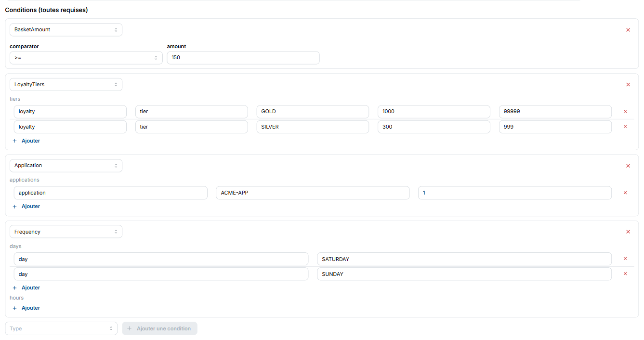Add a new day with Ajouter

tap(26, 288)
